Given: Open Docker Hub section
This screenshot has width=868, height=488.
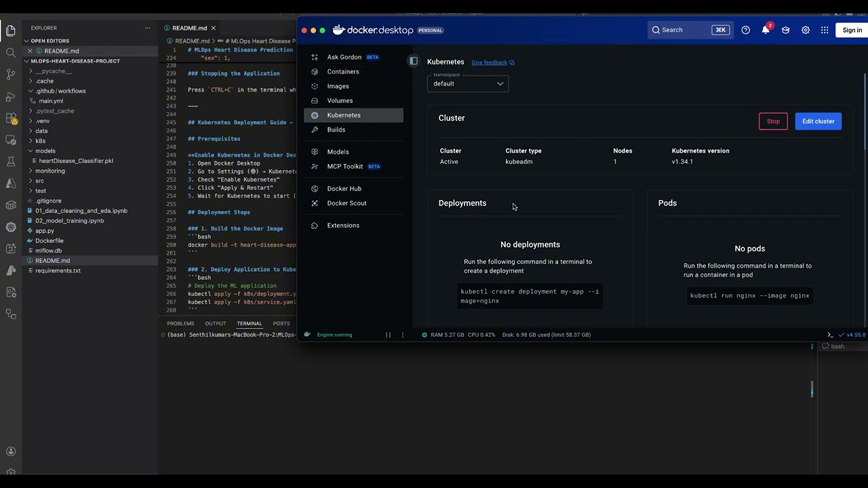Looking at the screenshot, I should pyautogui.click(x=353, y=188).
